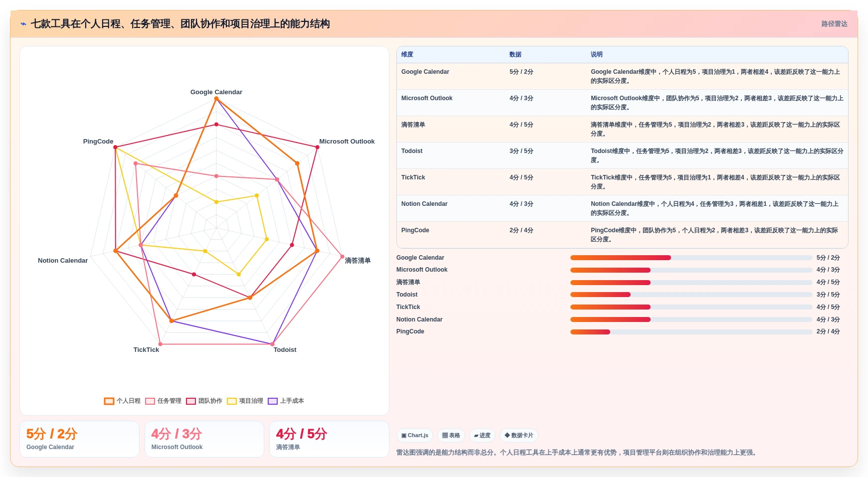
Task: Select the Google Calendar table row name
Action: point(425,72)
